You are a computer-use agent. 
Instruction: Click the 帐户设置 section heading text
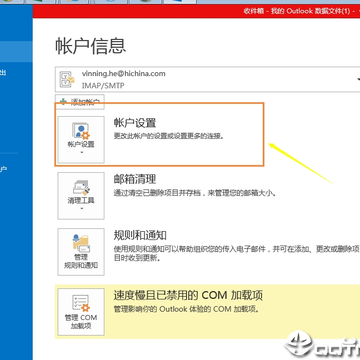coord(135,123)
